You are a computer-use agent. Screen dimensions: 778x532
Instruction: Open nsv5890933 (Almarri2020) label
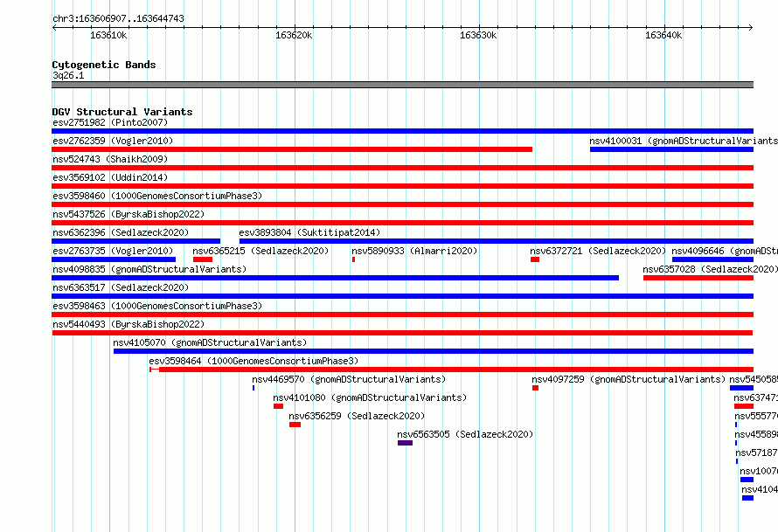click(414, 251)
